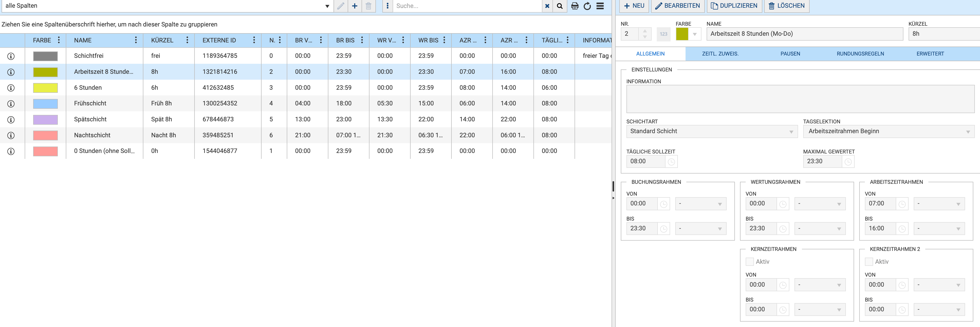
Task: Switch to the Pausen tab
Action: (x=790, y=54)
